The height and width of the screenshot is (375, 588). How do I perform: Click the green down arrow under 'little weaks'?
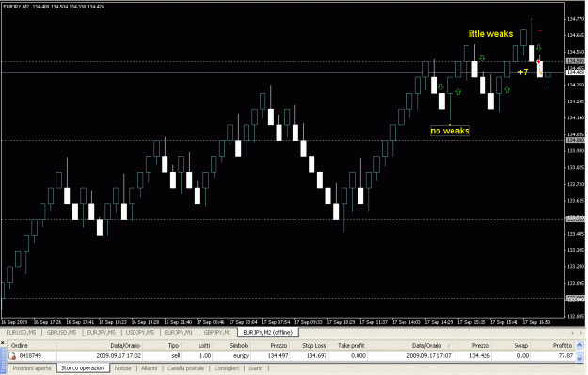(482, 58)
